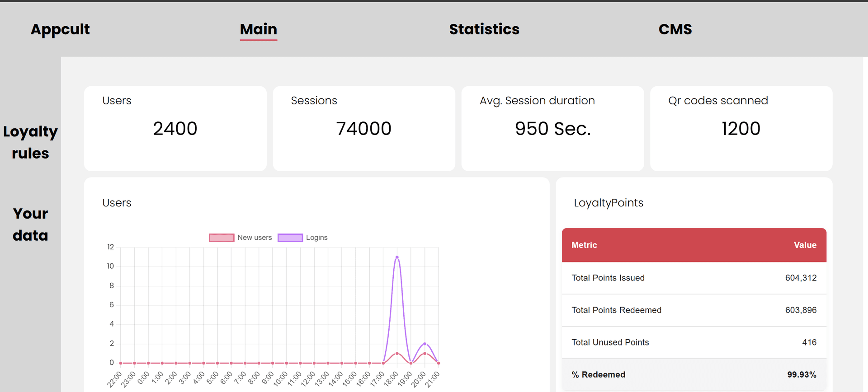Click the Value column header
Screen dimensions: 868x392
tap(805, 245)
